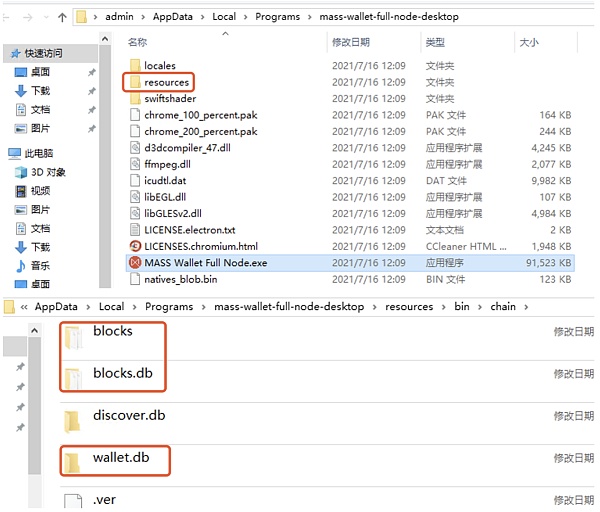Click the DAT 文件 type cell

pos(446,181)
